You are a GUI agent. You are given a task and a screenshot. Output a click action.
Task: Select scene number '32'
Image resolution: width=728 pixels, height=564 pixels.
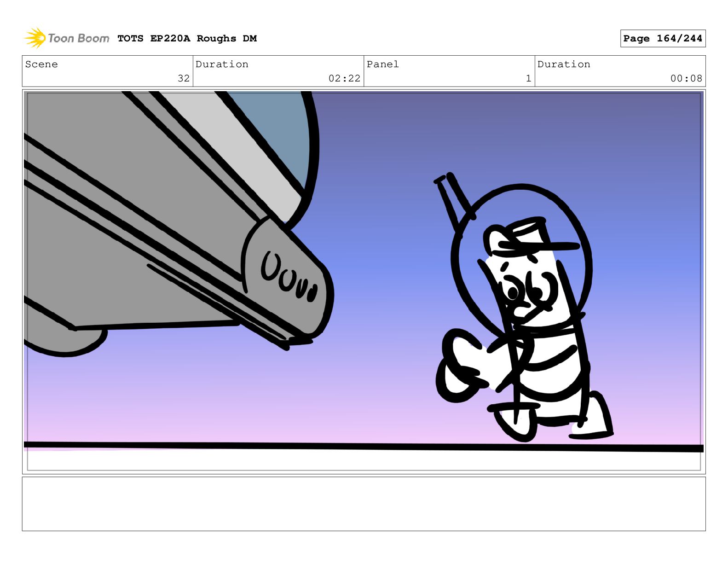tap(184, 78)
